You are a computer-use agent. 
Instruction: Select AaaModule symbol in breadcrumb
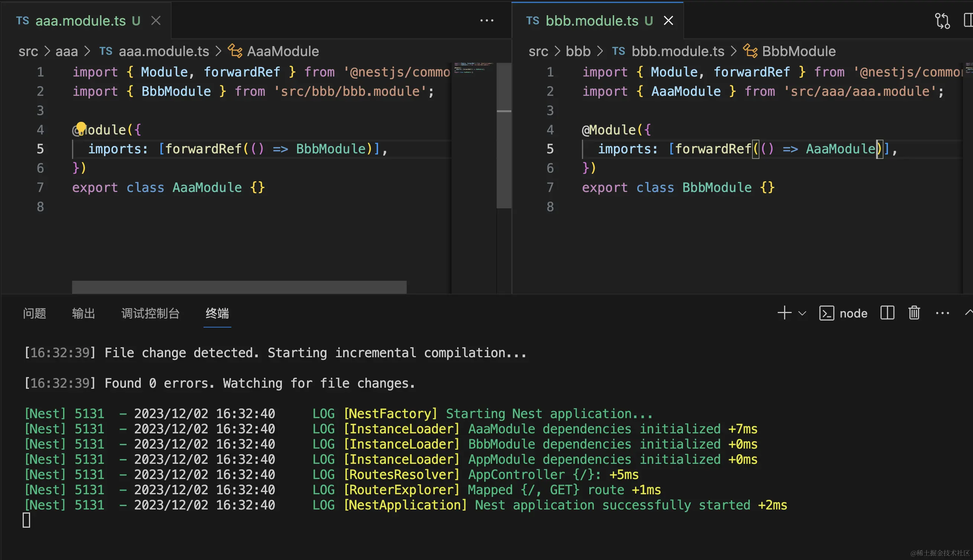pyautogui.click(x=283, y=51)
